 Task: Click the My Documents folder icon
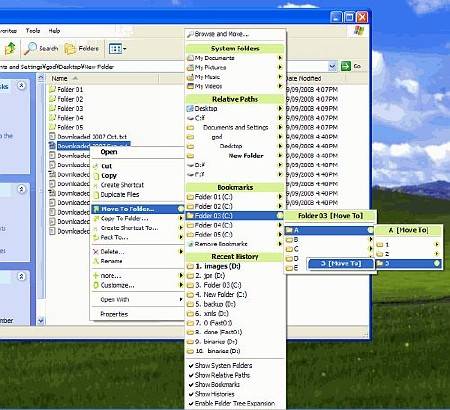coord(190,58)
